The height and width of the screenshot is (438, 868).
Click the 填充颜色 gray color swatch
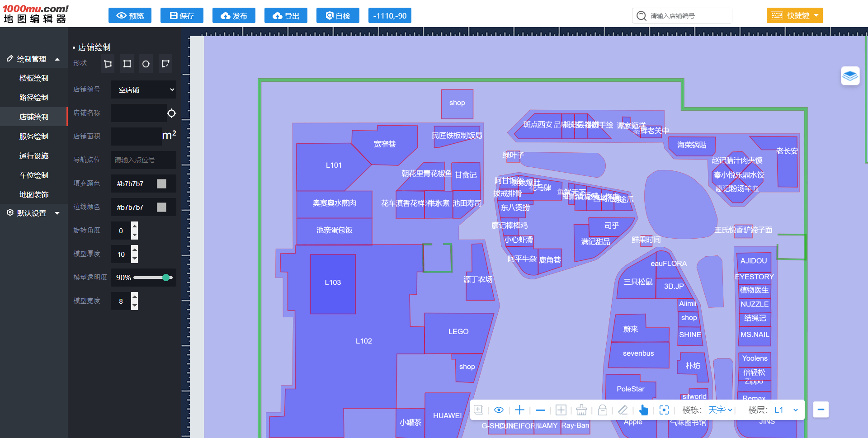tap(161, 184)
